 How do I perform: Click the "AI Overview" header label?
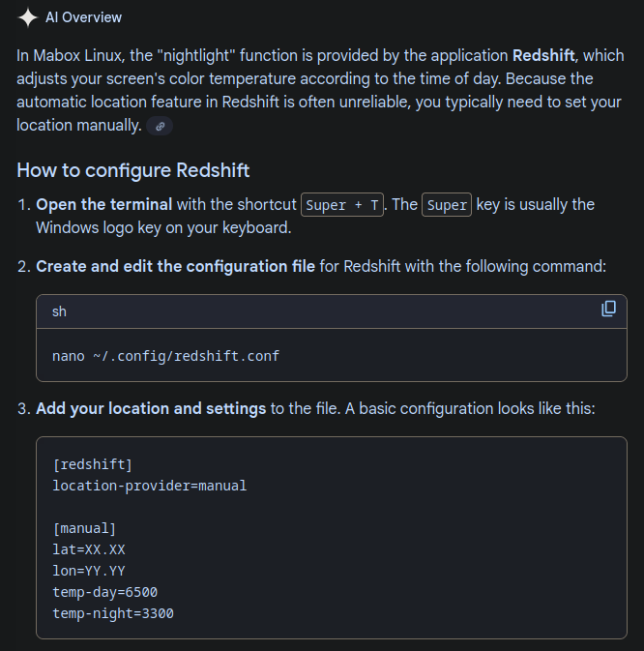[x=84, y=17]
